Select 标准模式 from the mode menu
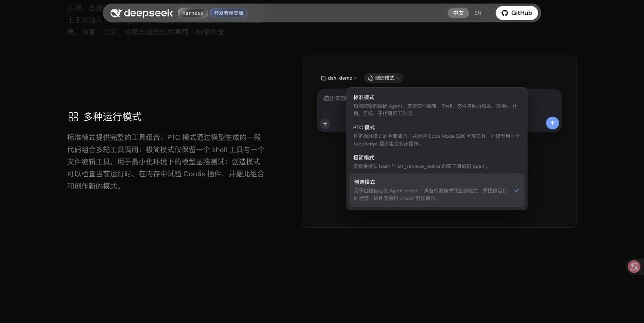The height and width of the screenshot is (323, 644). click(x=436, y=105)
